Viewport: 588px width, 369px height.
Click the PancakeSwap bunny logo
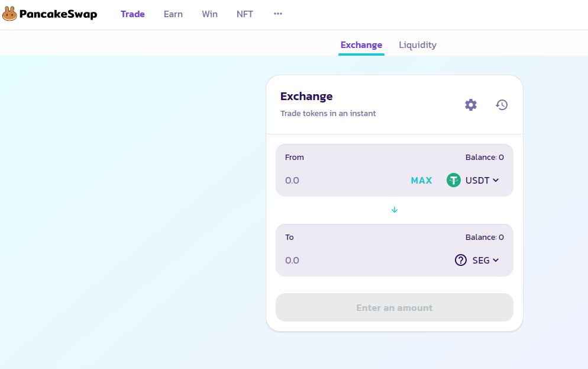(x=9, y=14)
